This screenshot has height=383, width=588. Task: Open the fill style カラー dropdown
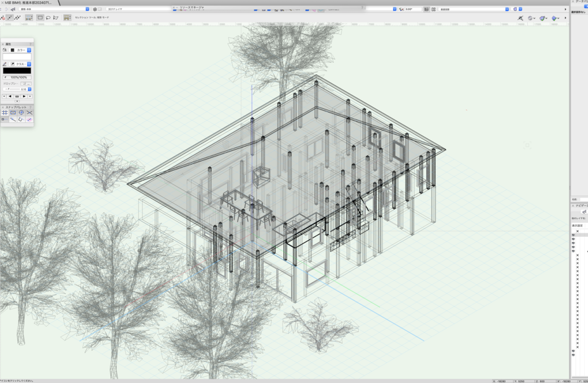point(29,50)
